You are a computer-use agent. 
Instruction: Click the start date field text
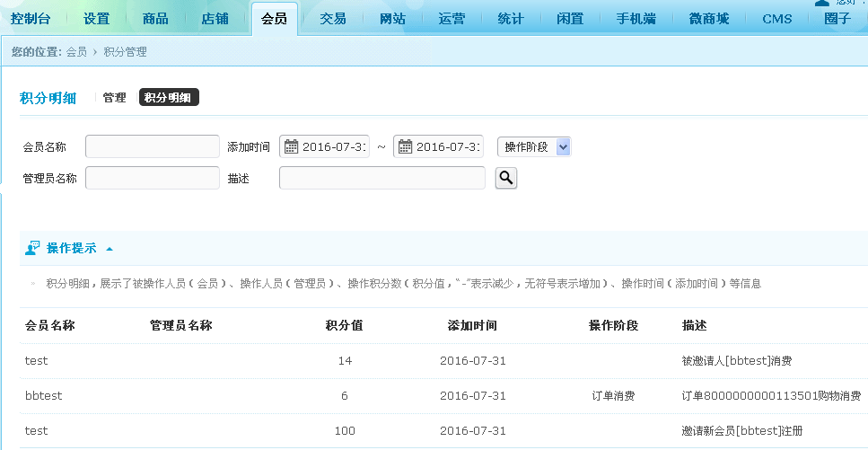335,147
